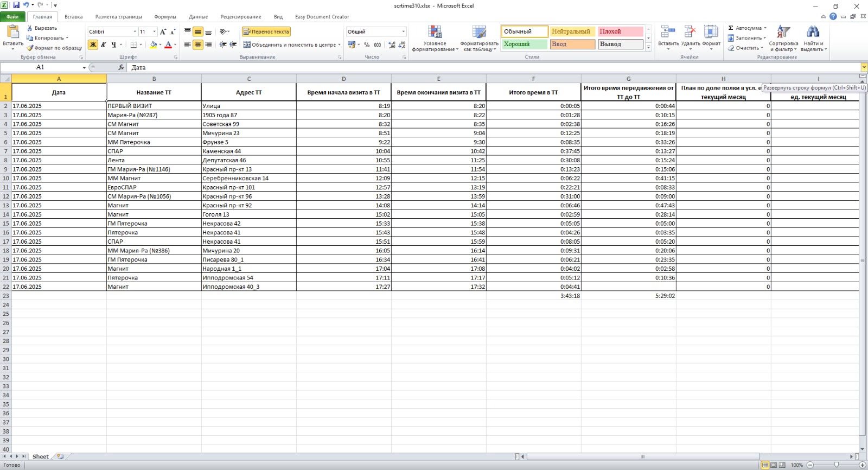Expand the cell styles gallery (More arrow)
This screenshot has height=470, width=868.
[x=648, y=47]
